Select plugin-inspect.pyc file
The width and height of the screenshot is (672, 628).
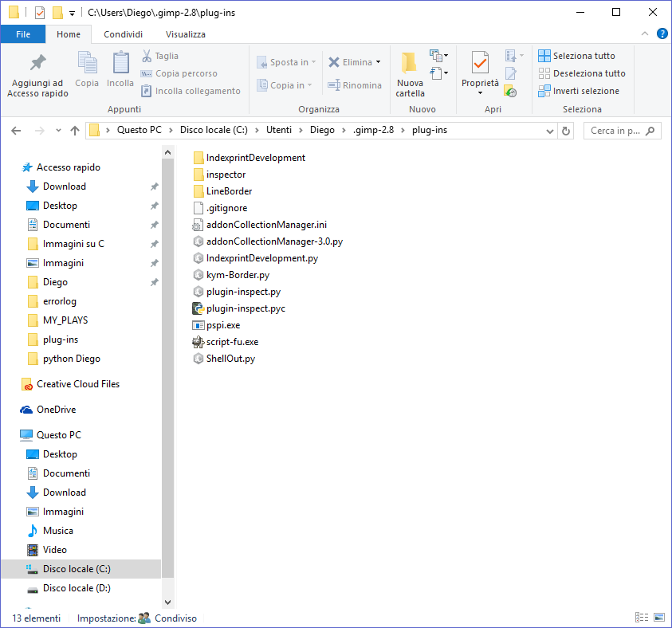tap(238, 308)
